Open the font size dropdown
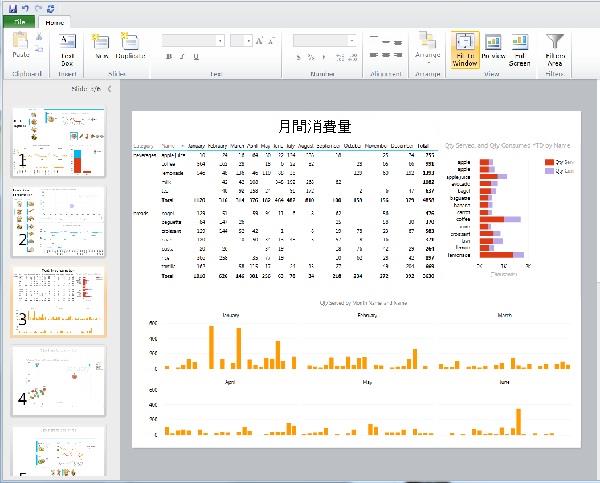The width and height of the screenshot is (600, 483). pyautogui.click(x=248, y=41)
